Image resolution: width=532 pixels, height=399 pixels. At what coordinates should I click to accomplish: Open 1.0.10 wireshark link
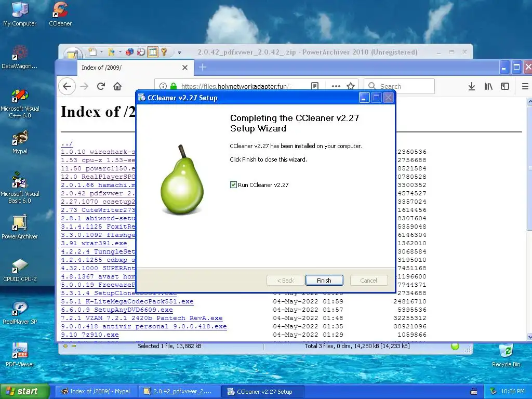click(98, 152)
